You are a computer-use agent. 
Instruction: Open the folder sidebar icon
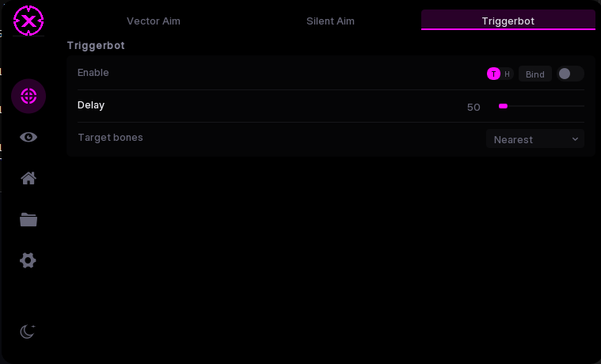click(29, 219)
